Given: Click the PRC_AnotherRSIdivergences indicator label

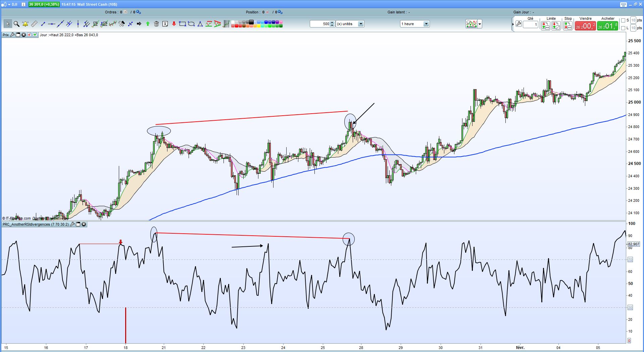Looking at the screenshot, I should (x=36, y=224).
